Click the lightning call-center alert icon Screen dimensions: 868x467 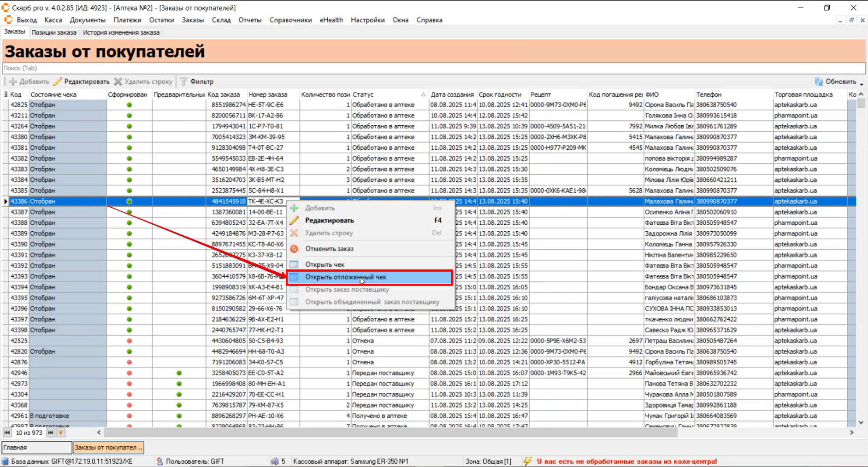click(x=527, y=461)
